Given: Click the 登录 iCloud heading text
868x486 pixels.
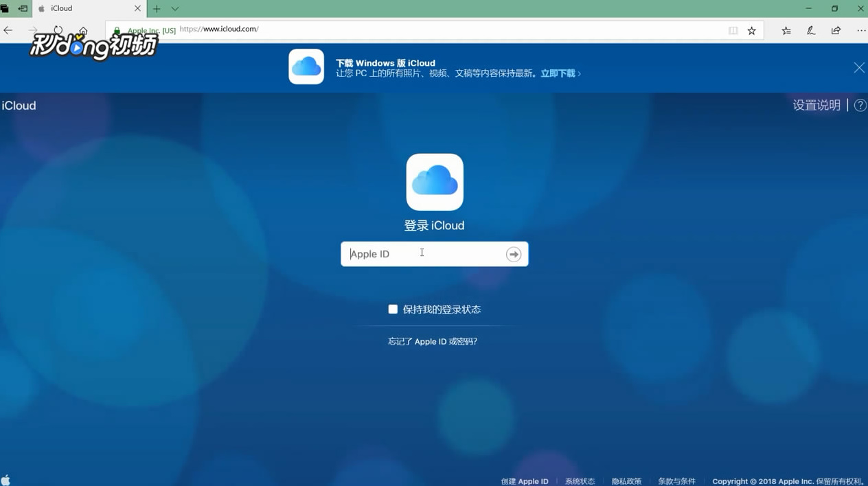Looking at the screenshot, I should coord(434,225).
